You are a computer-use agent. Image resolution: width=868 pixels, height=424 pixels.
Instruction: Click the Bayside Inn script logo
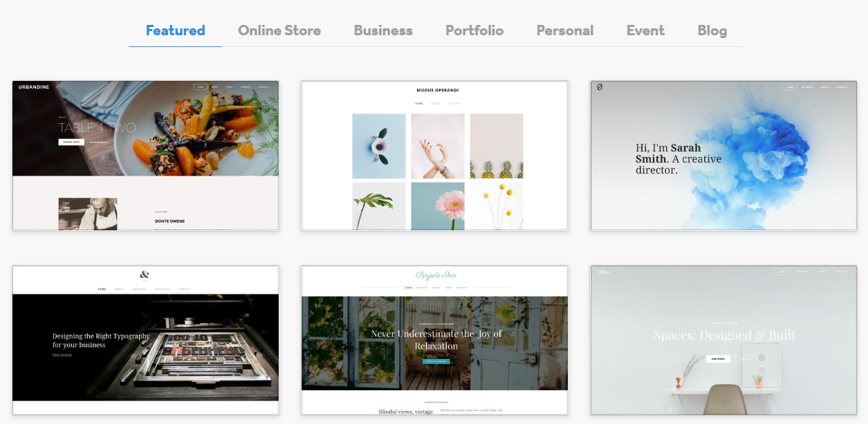click(436, 275)
